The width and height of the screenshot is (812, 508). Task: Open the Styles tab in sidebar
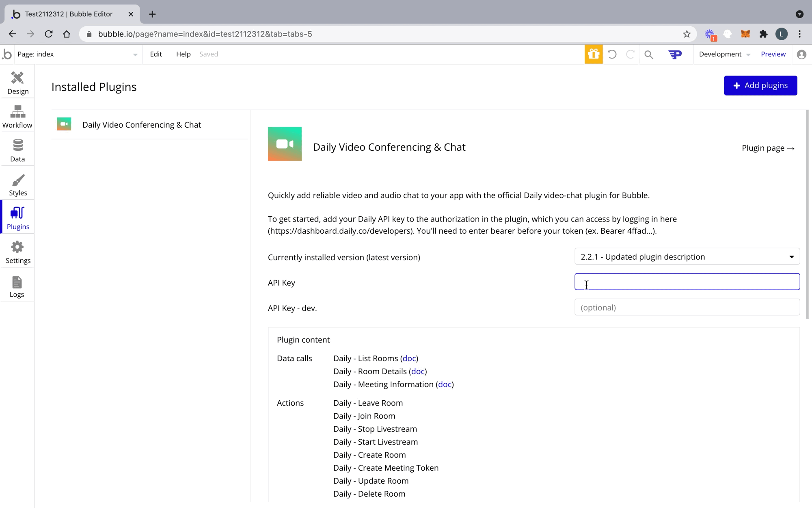(17, 185)
